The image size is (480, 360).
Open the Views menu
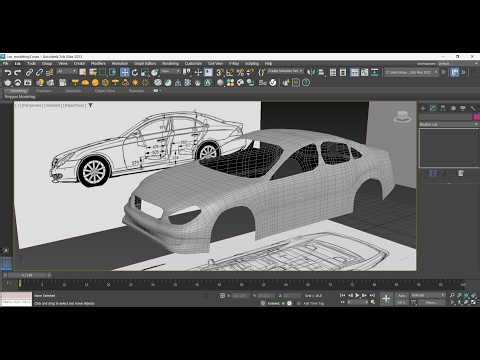(63, 63)
